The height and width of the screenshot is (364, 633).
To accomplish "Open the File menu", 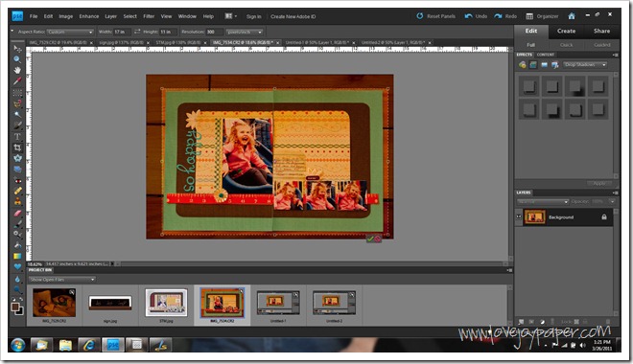I will (x=34, y=16).
